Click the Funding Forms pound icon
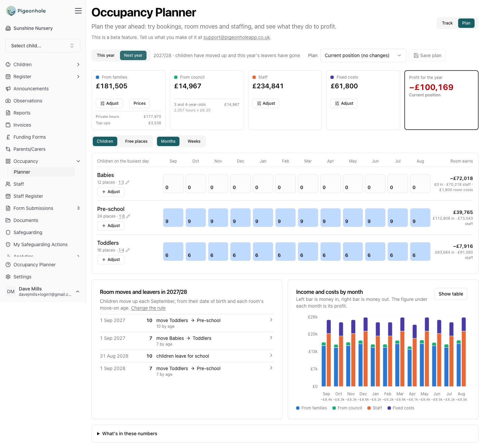This screenshot has width=484, height=448. coord(8,137)
